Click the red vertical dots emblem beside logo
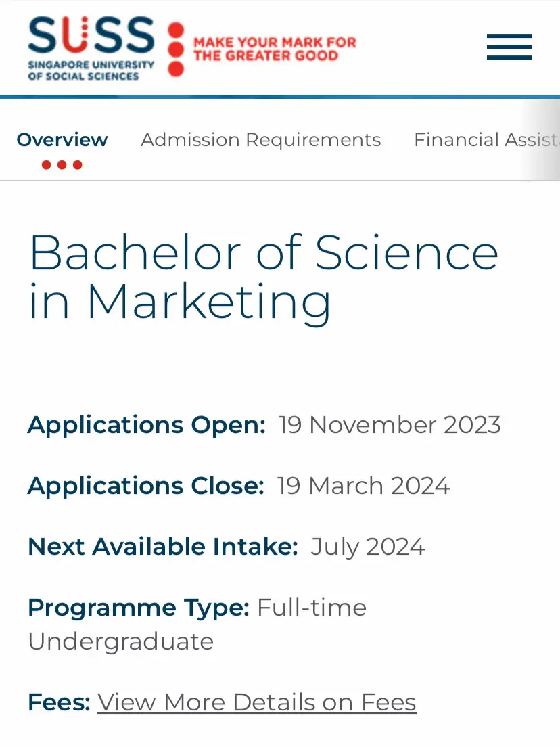 point(176,49)
